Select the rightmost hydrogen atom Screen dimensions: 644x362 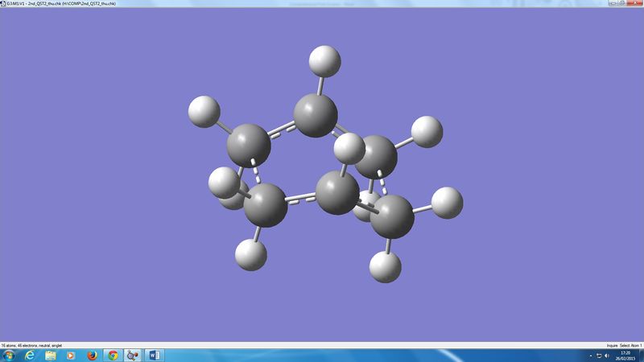point(448,203)
